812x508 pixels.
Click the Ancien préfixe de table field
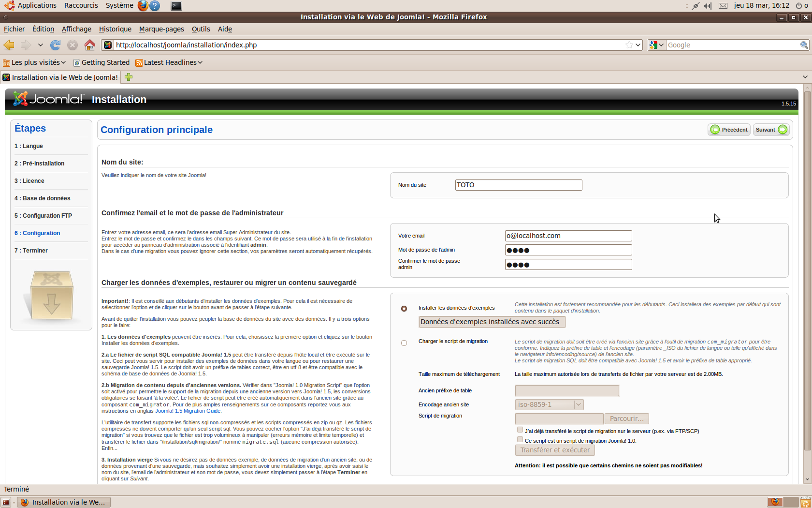pos(567,390)
